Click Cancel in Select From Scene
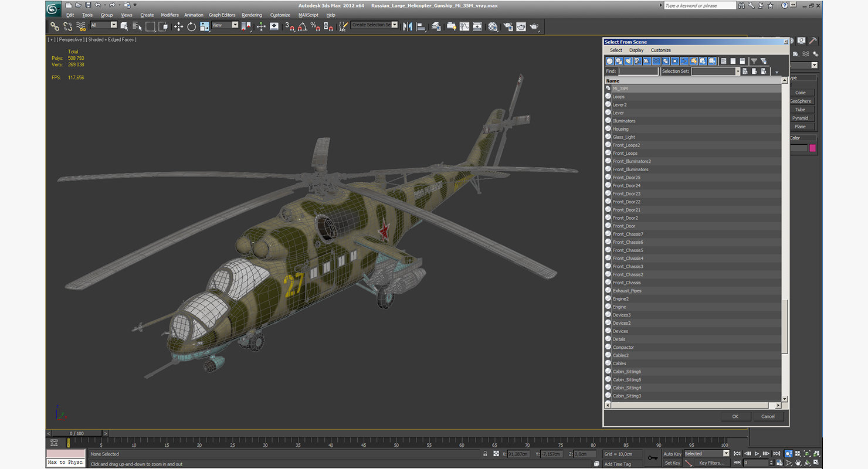The width and height of the screenshot is (868, 469). (x=768, y=416)
